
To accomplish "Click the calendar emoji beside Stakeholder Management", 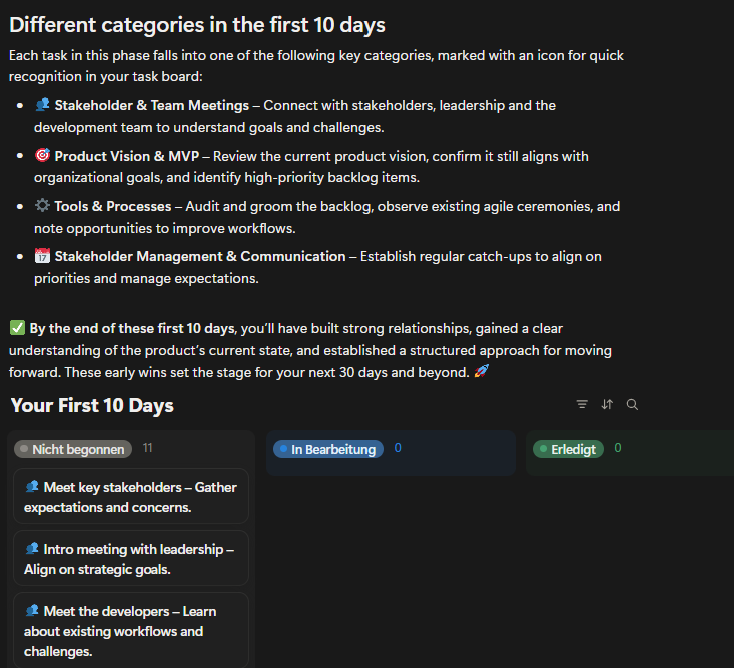I will click(x=42, y=257).
